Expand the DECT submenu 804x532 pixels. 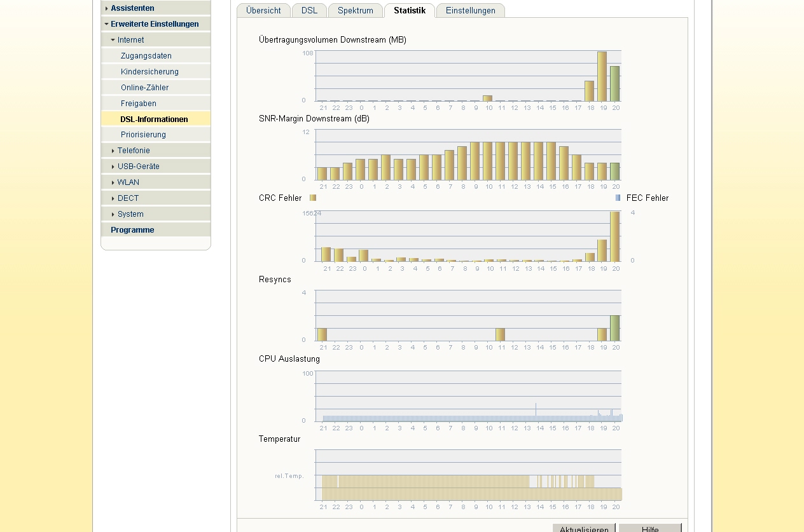click(128, 198)
